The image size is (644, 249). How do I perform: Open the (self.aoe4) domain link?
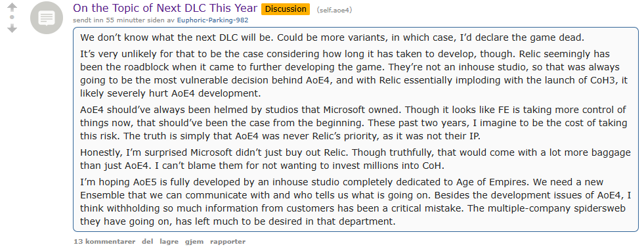coord(334,10)
